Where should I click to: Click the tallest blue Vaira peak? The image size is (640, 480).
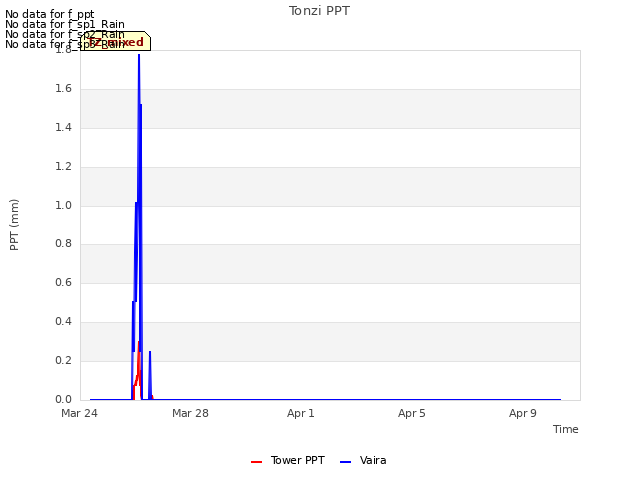139,55
